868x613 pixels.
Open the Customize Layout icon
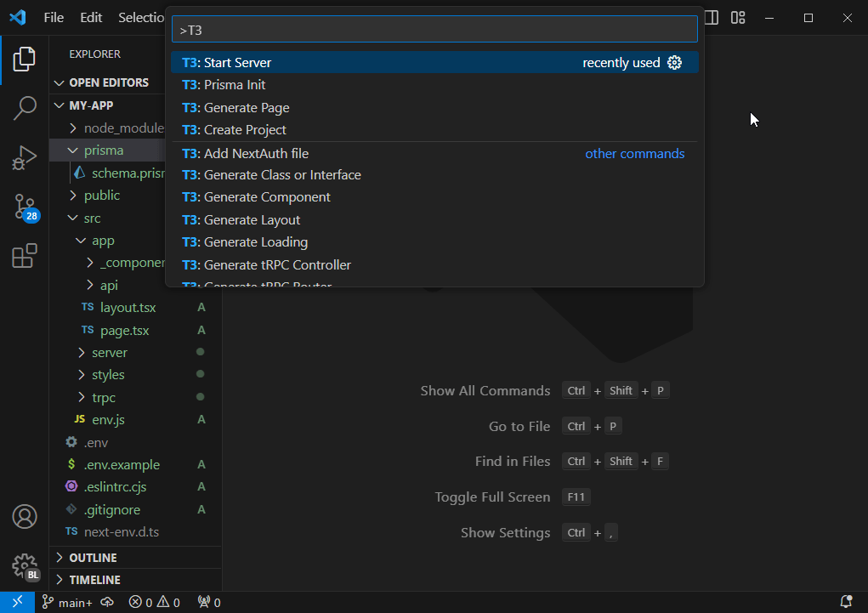pyautogui.click(x=738, y=18)
